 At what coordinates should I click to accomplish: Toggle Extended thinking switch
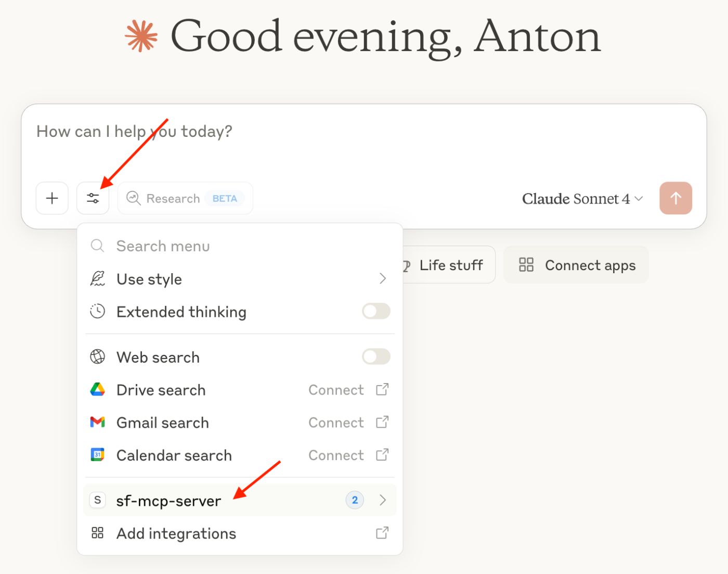point(376,311)
